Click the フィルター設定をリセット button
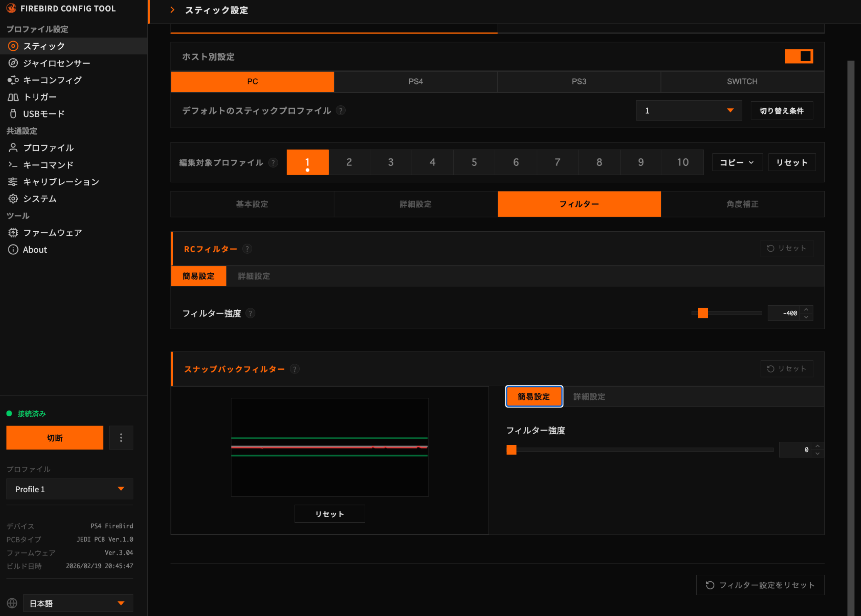This screenshot has height=616, width=861. coord(760,585)
